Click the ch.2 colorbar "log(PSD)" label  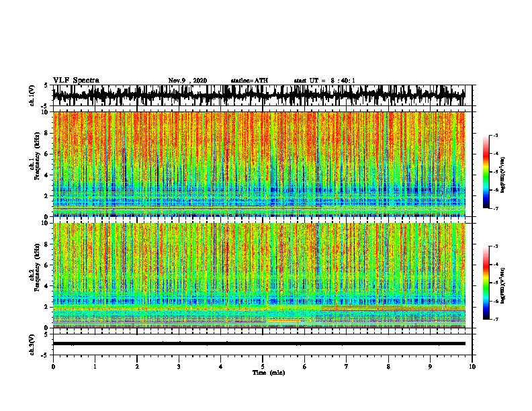(503, 285)
